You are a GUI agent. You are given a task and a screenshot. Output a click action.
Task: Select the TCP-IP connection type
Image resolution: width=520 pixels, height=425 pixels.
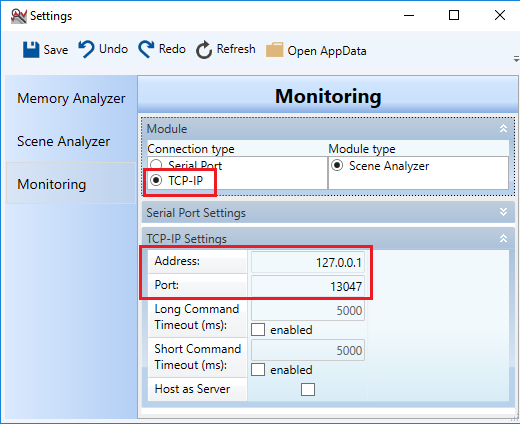(156, 180)
